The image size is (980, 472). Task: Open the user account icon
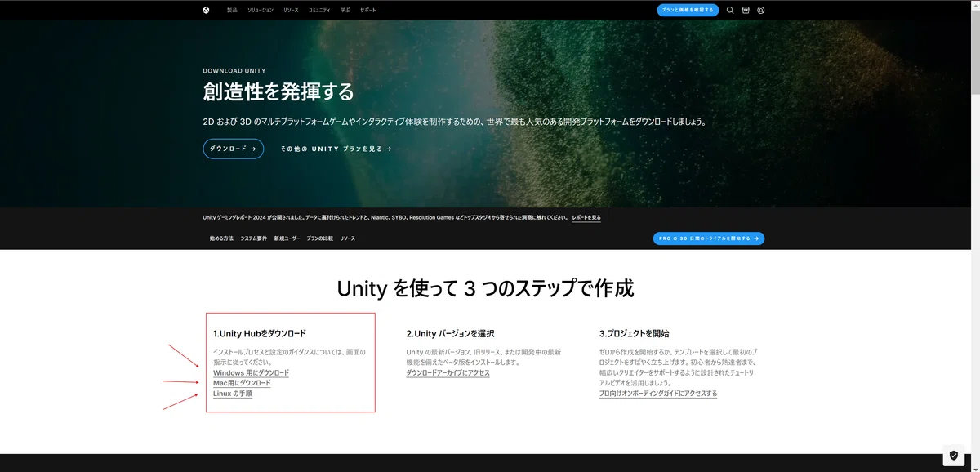pyautogui.click(x=761, y=11)
